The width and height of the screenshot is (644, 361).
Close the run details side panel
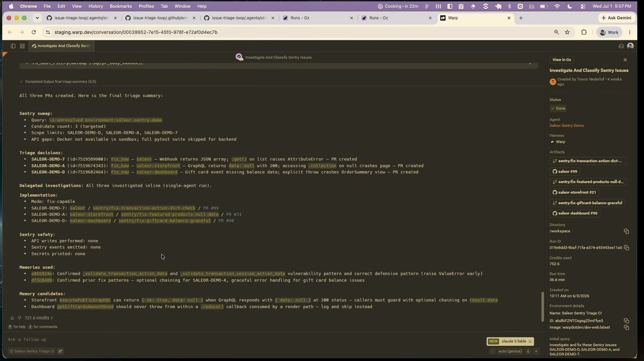625,59
